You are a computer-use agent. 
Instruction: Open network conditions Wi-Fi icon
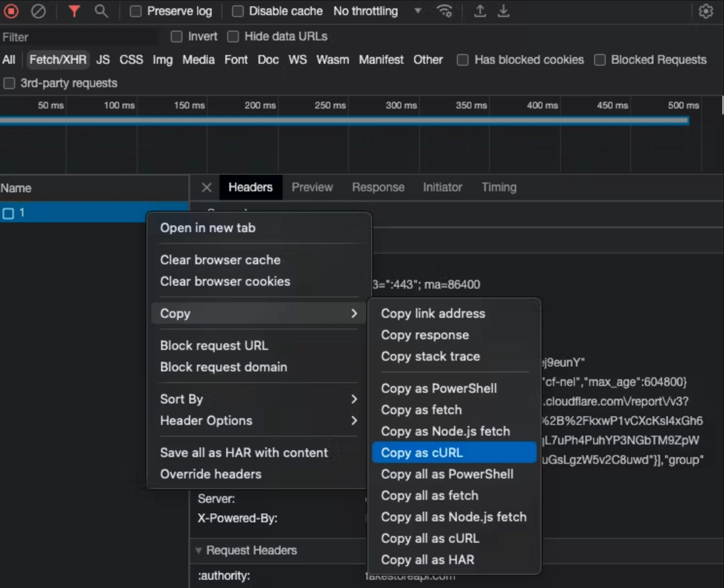point(444,11)
